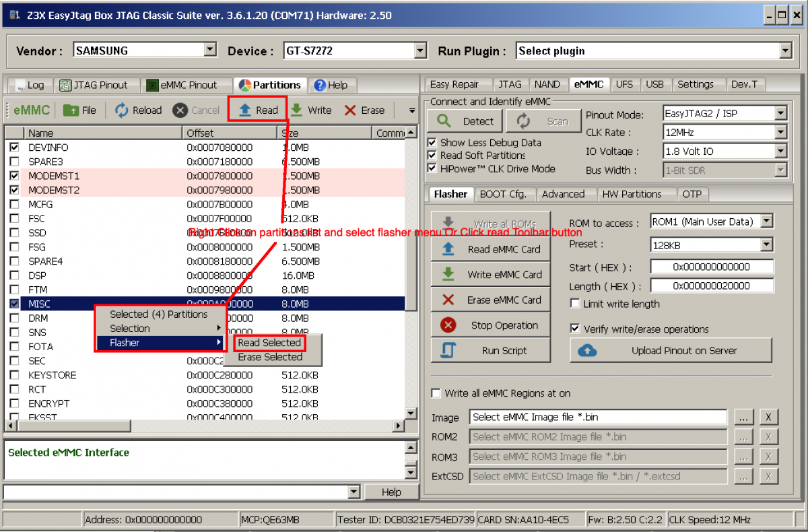Enable the Limit write length checkbox
This screenshot has height=532, width=808.
click(x=575, y=304)
